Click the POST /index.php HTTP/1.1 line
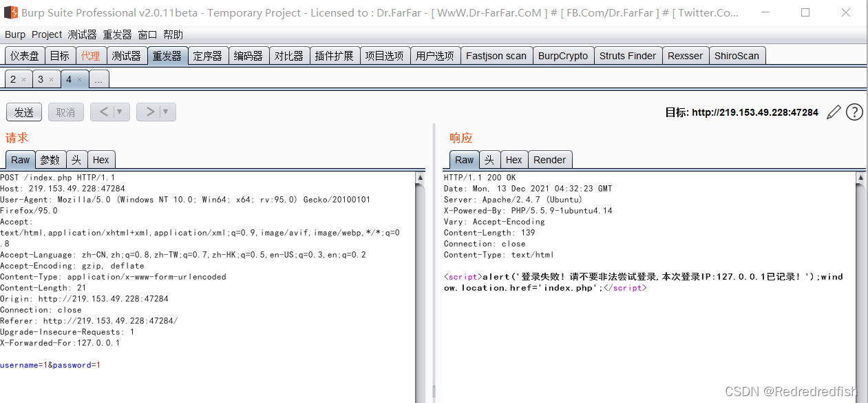Screen dimensions: 868x403 [58, 178]
